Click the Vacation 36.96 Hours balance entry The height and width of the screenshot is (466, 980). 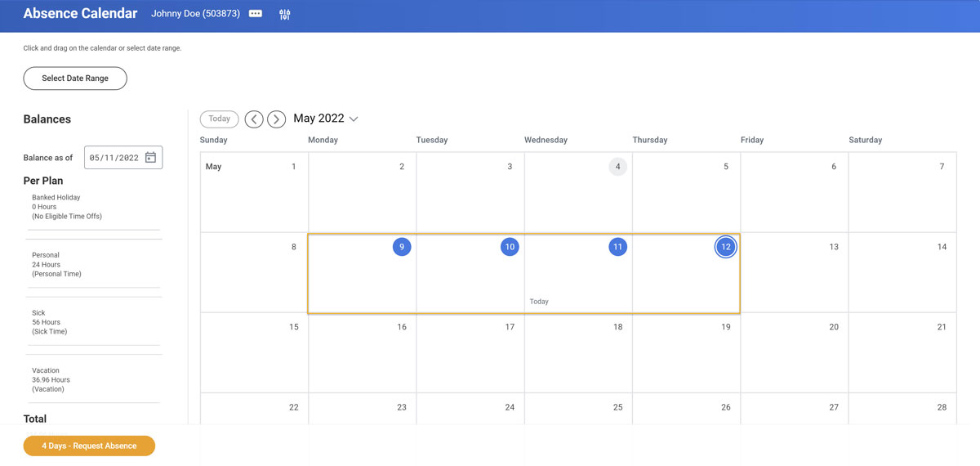pos(51,380)
